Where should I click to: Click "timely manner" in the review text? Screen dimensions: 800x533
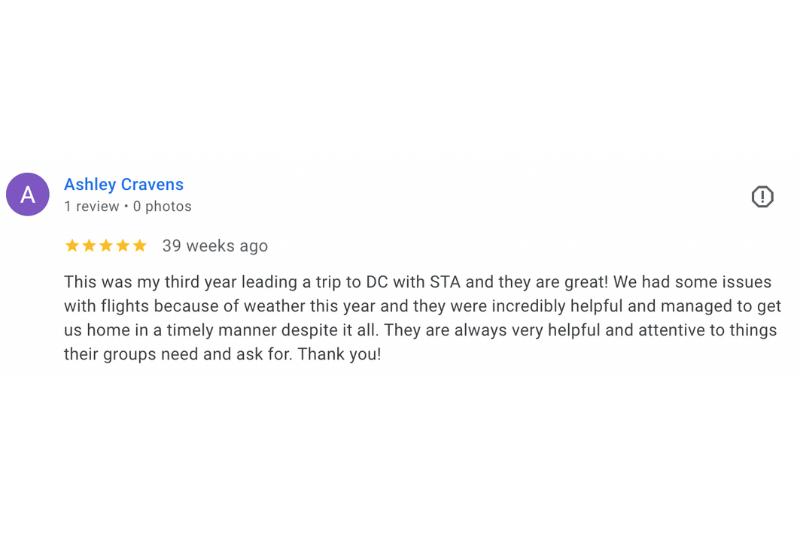tap(217, 330)
